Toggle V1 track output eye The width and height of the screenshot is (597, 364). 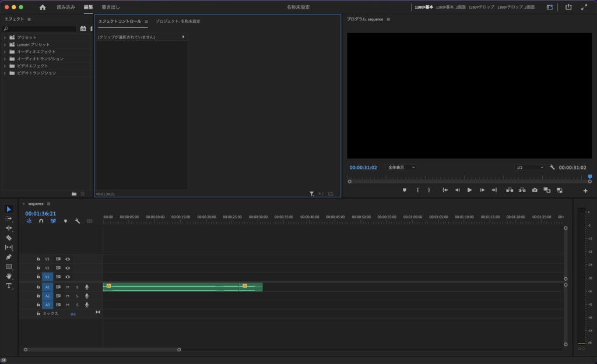coord(68,277)
